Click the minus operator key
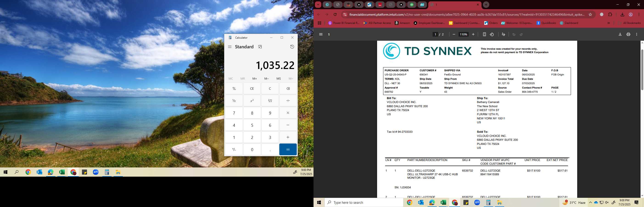 coord(288,125)
